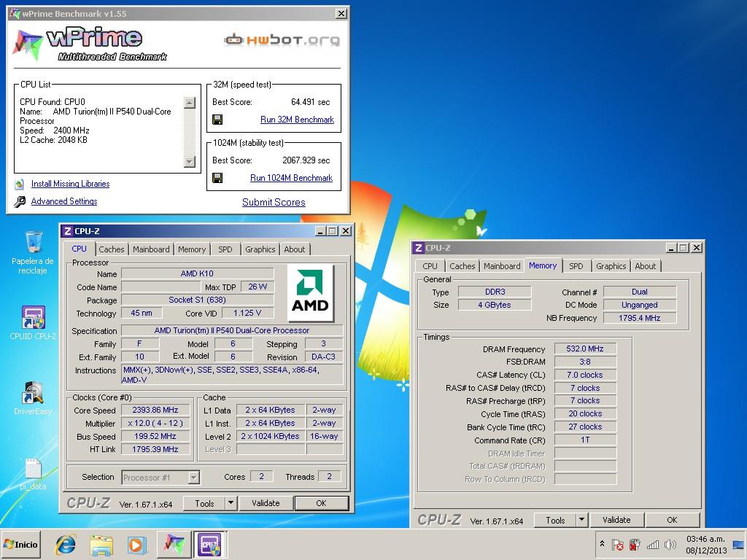Viewport: 747px width, 560px height.
Task: Select the CPUID CPU-Z desktop shortcut
Action: 33,323
